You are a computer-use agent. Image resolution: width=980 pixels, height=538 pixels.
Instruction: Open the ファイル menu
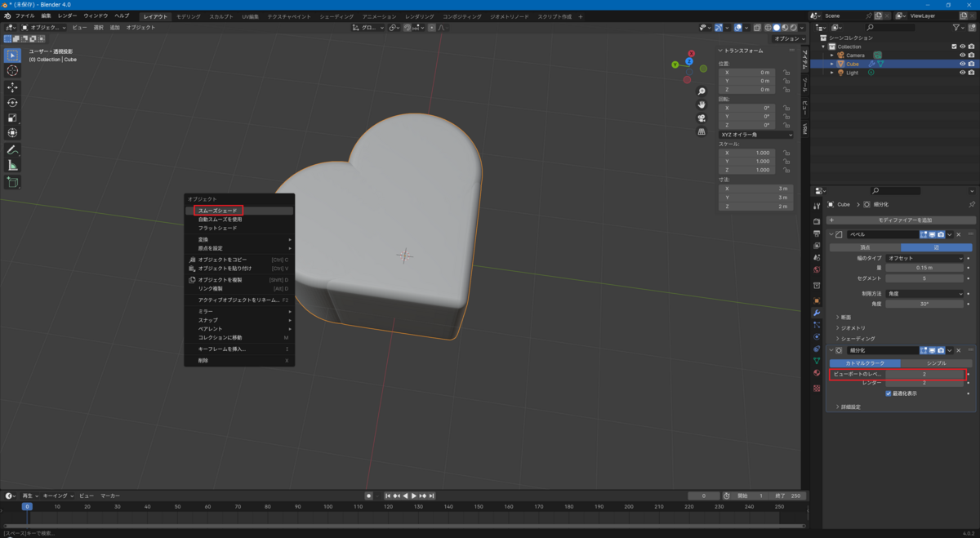(x=24, y=16)
